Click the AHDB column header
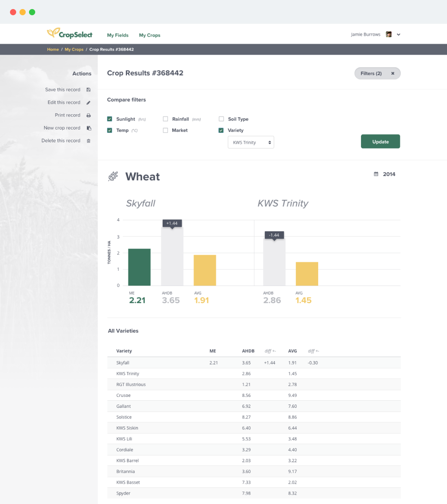The image size is (447, 504). click(x=248, y=351)
